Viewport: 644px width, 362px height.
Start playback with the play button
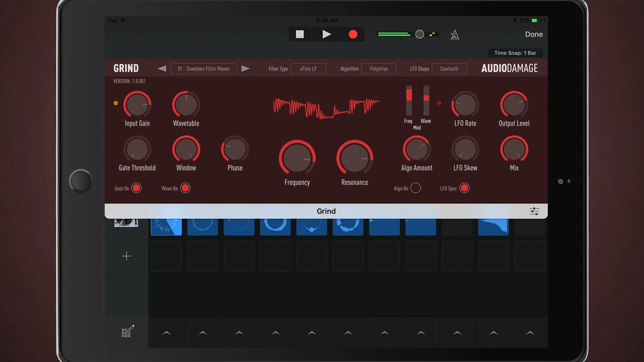pos(326,34)
